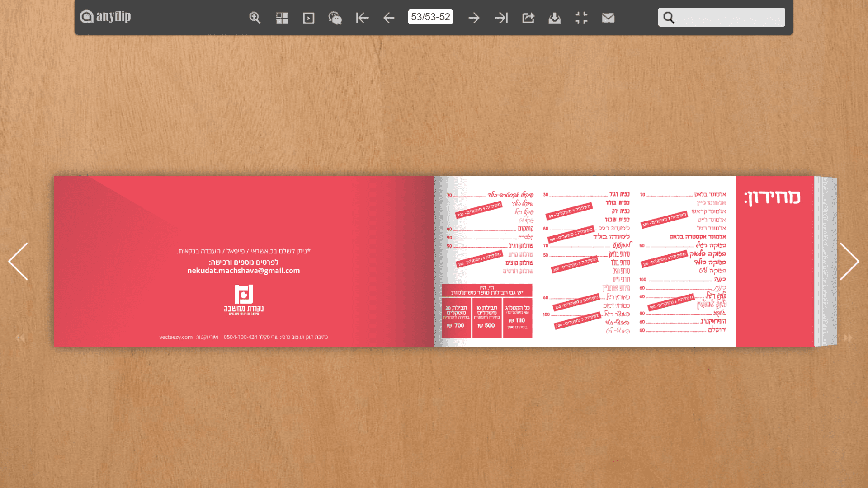Viewport: 868px width, 488px height.
Task: Click the email envelope icon
Action: coord(608,18)
